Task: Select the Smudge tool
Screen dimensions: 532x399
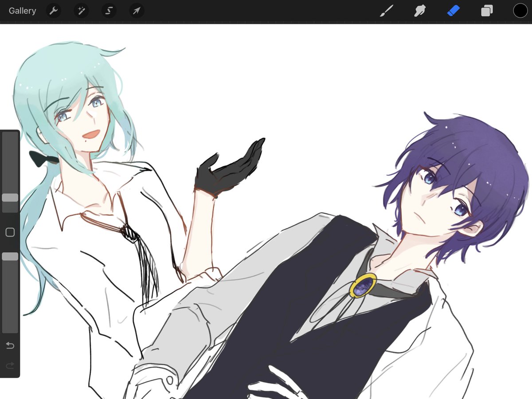Action: [420, 11]
